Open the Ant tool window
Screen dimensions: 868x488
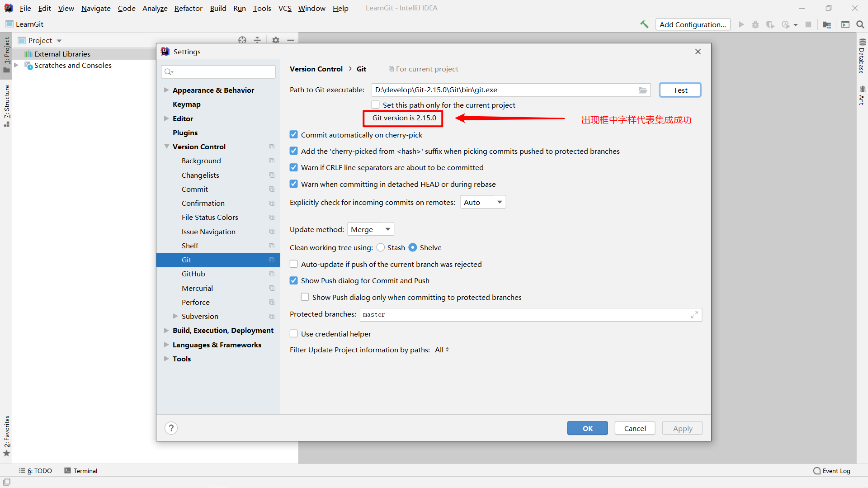click(862, 95)
